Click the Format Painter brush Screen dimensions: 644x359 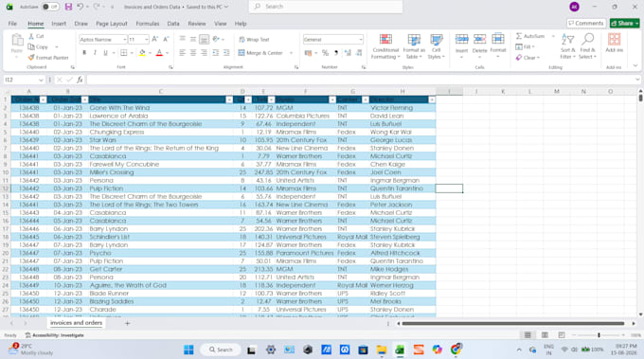pos(31,58)
